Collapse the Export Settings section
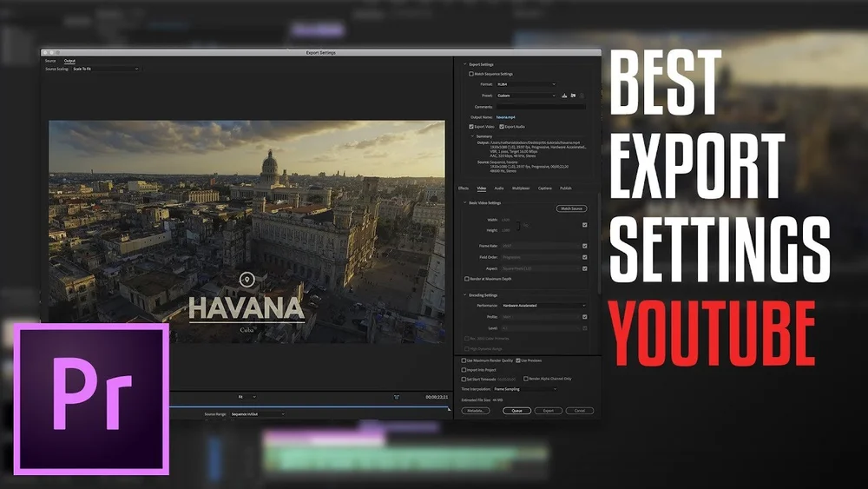The image size is (868, 489). point(465,64)
